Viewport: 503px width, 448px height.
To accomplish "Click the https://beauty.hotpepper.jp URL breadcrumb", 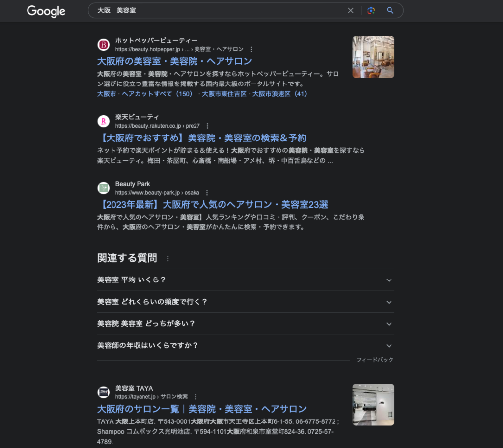I will [179, 49].
